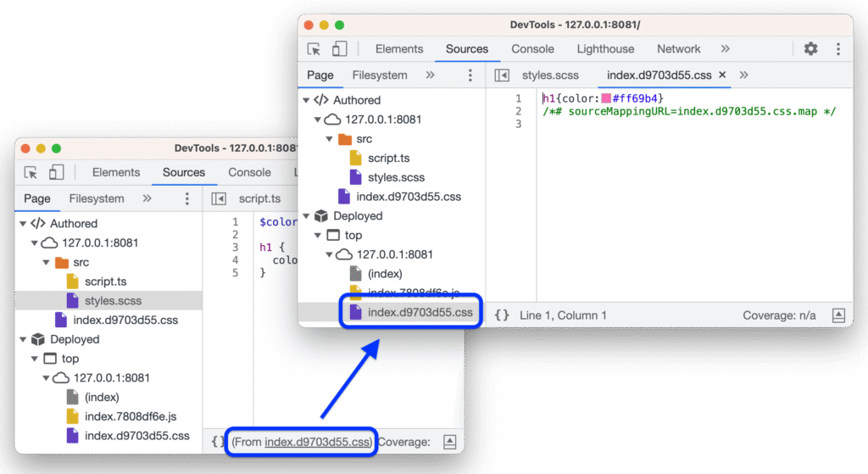Show more navigator tabs chevron in front window
The image size is (868, 474).
[x=430, y=75]
